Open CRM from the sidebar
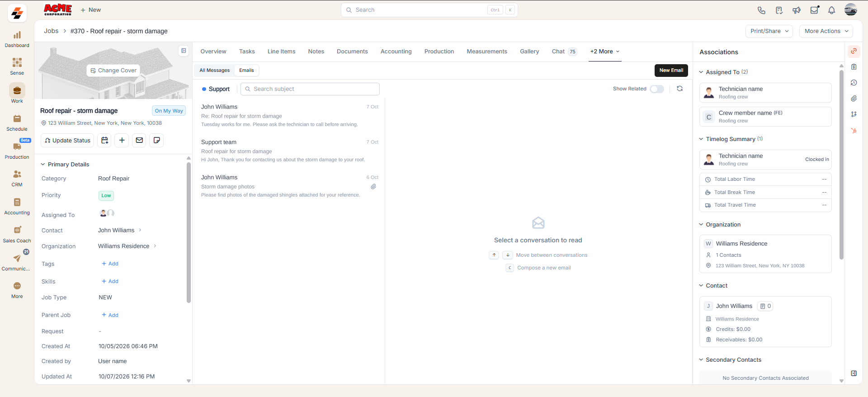 pos(17,178)
